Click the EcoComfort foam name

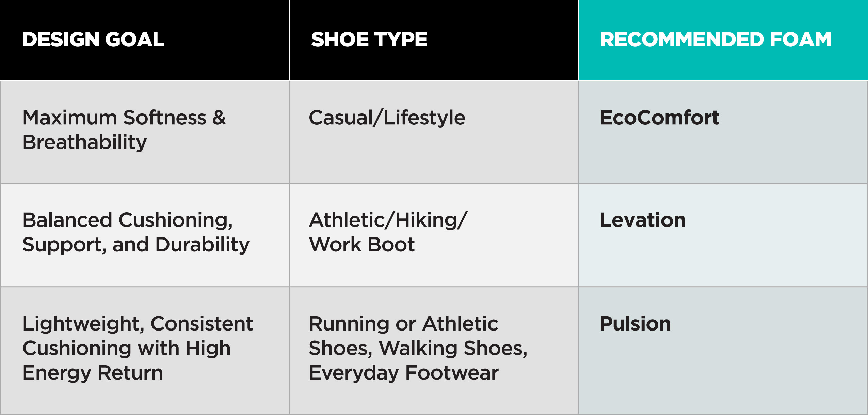[x=659, y=118]
